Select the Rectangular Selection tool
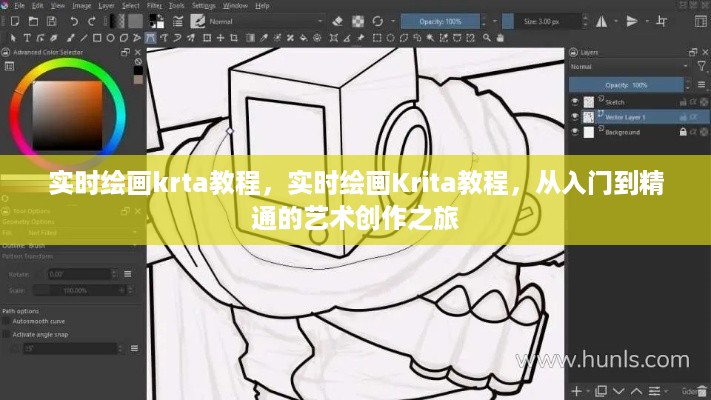The height and width of the screenshot is (400, 711). coord(377,38)
